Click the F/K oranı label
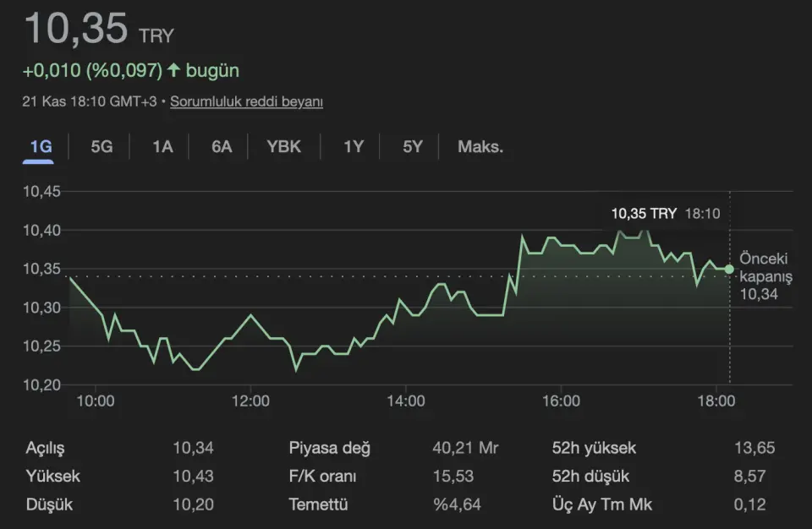The height and width of the screenshot is (529, 812). [322, 477]
